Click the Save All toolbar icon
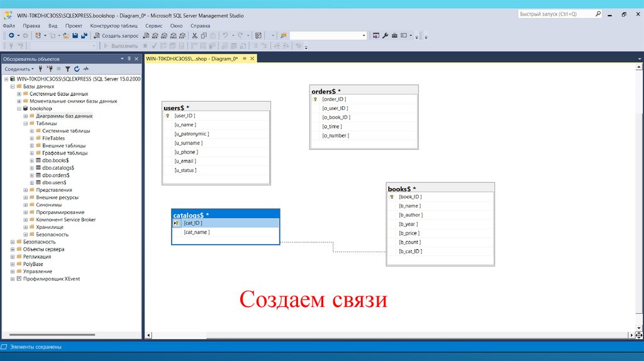Viewport: 644px width, 361px height. (x=84, y=36)
